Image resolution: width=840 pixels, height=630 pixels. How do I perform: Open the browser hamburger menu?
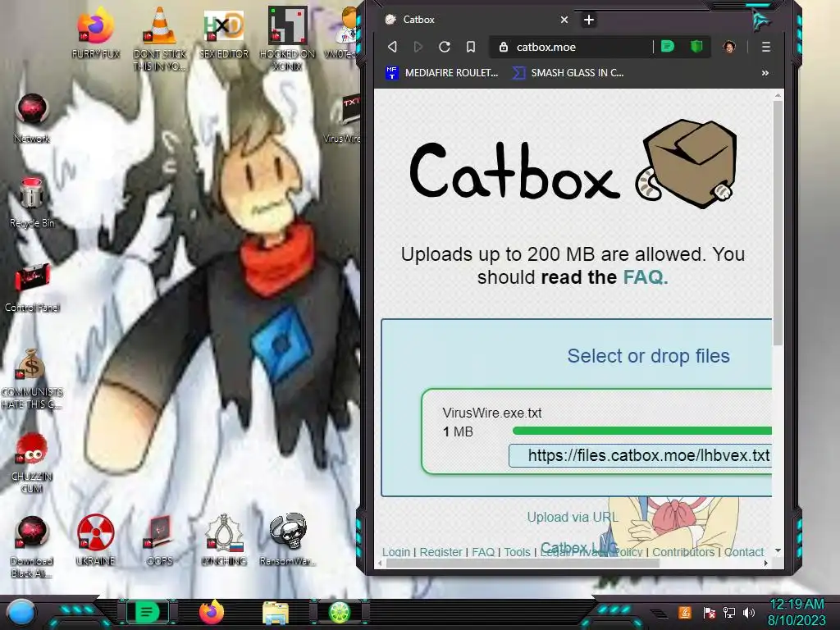[x=766, y=47]
